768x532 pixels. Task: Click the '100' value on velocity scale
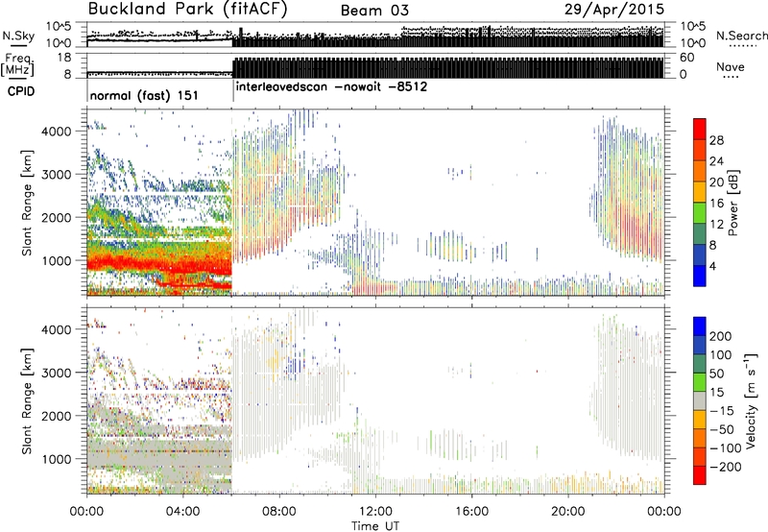(x=721, y=355)
